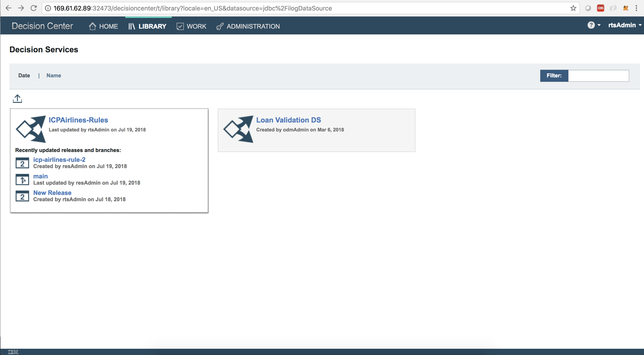Open the Loan Validation DS link
Viewport: 644px width, 355px height.
click(x=288, y=120)
